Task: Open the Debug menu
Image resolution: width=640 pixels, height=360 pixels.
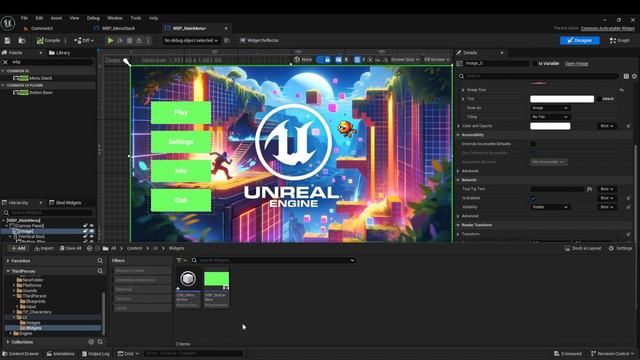Action: 93,18
